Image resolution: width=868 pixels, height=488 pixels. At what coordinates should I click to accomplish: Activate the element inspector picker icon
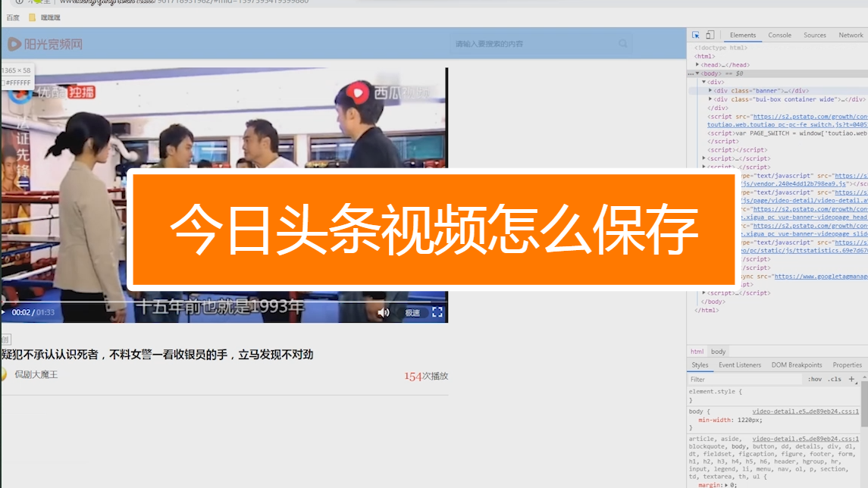click(x=696, y=36)
